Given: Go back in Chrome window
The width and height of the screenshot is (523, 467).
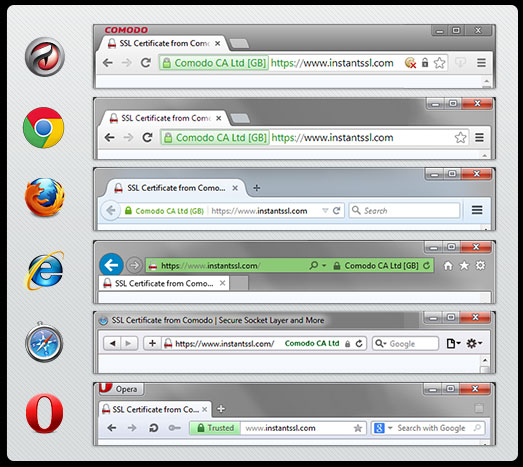Looking at the screenshot, I should coord(109,137).
